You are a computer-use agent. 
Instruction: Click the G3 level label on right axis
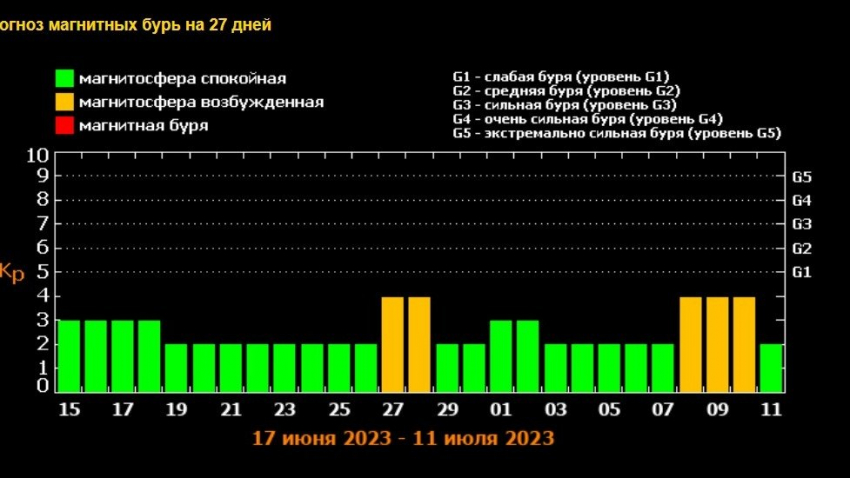802,224
